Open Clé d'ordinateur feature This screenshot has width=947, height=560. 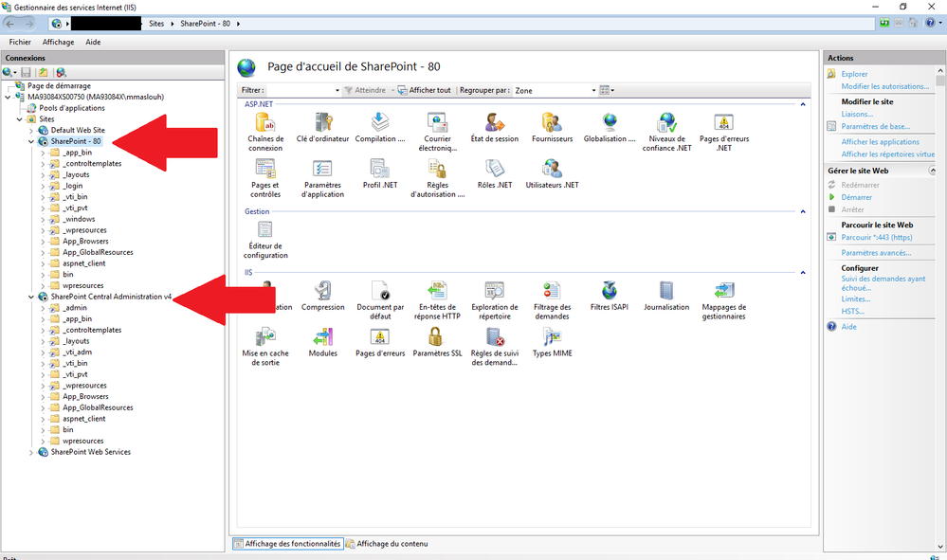tap(322, 128)
